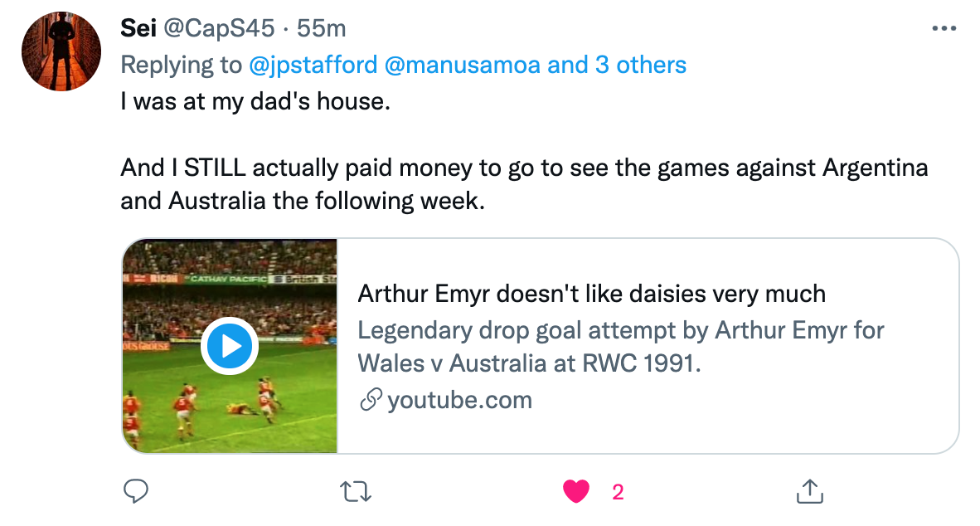This screenshot has width=980, height=526.
Task: Open the more options ellipsis menu
Action: click(944, 28)
